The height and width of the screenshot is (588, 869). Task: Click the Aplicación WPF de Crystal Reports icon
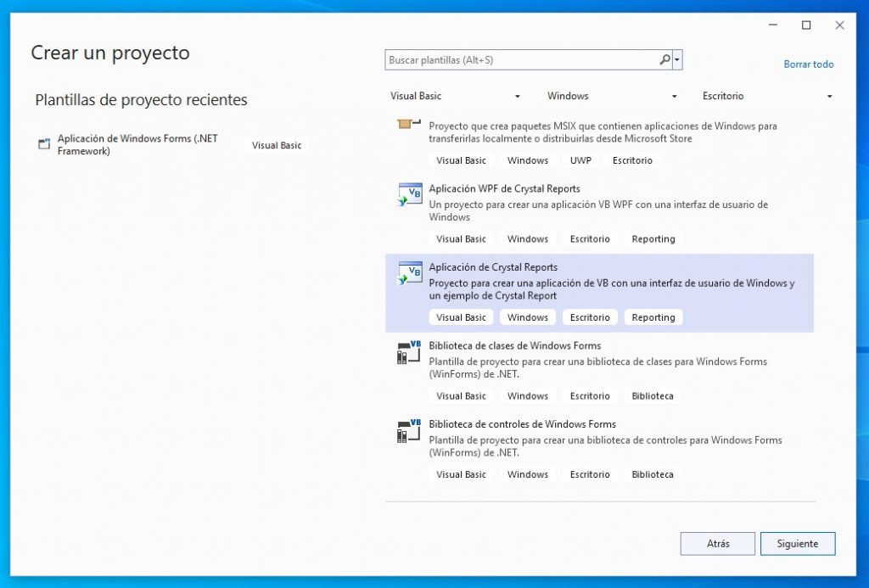tap(410, 194)
